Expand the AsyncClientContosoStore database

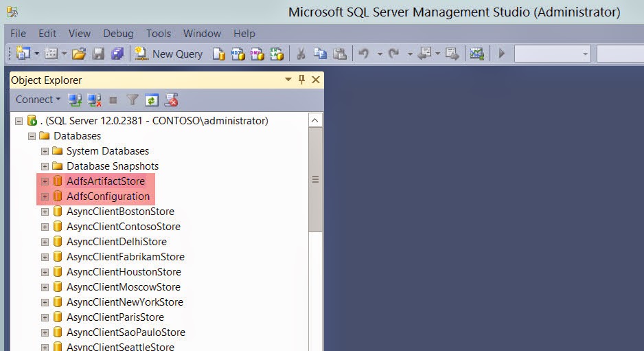click(x=45, y=227)
